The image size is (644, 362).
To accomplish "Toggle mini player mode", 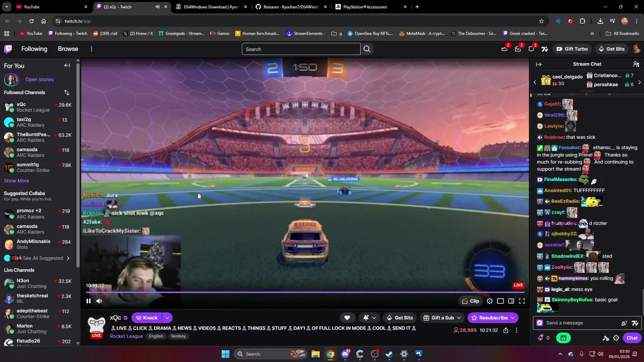I will [x=500, y=301].
